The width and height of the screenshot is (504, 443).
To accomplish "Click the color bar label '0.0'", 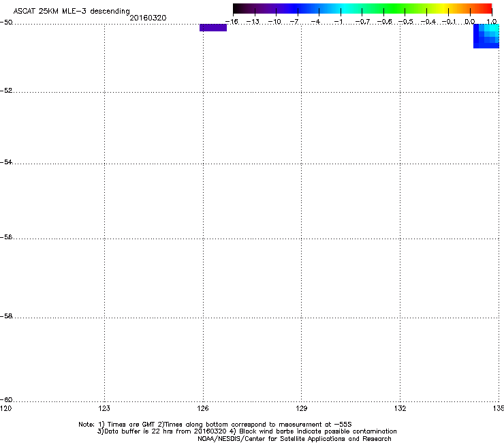I will [470, 22].
